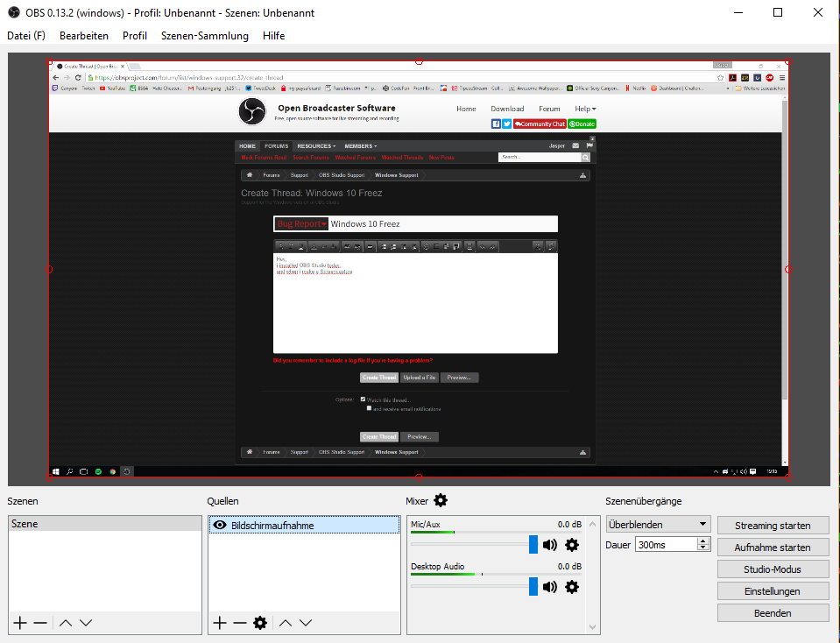Open Mic/Aux audio settings gear
The image size is (840, 643).
pos(572,545)
